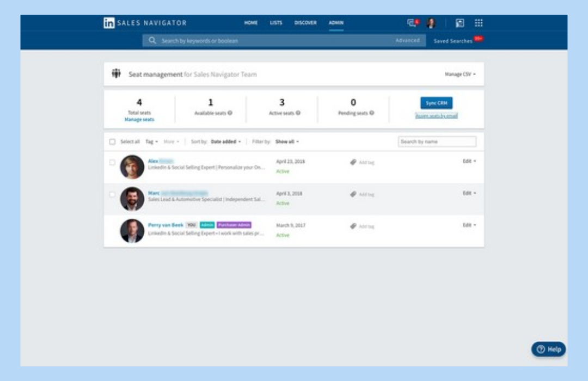
Task: Open Edit dropdown for Marc
Action: coord(469,193)
